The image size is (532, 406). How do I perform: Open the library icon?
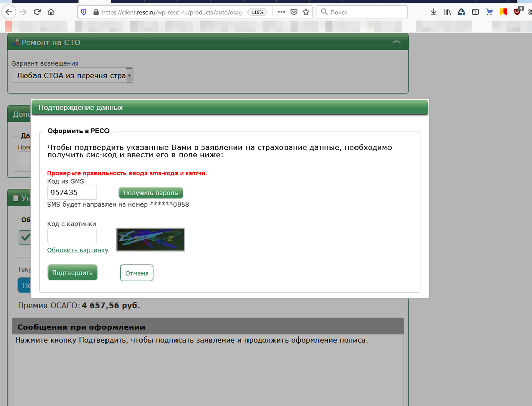447,12
